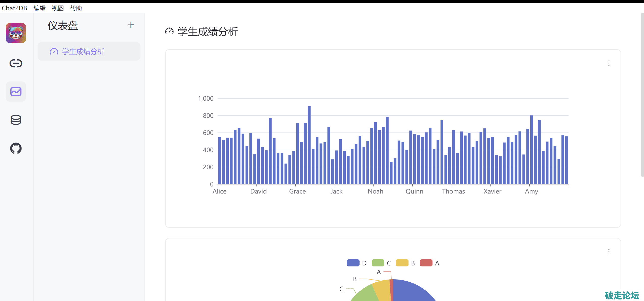Image resolution: width=644 pixels, height=301 pixels.
Task: Open the database workspace icon
Action: 16,120
